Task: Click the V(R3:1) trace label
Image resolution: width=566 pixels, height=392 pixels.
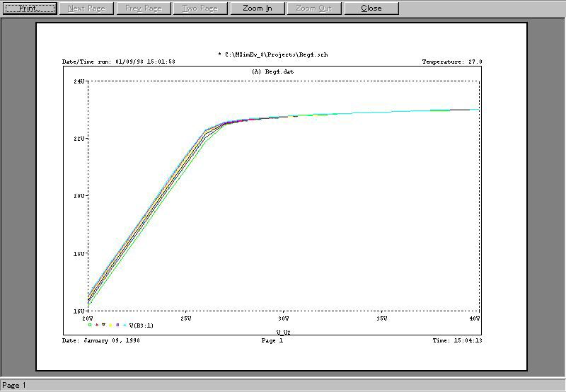Action: point(141,325)
